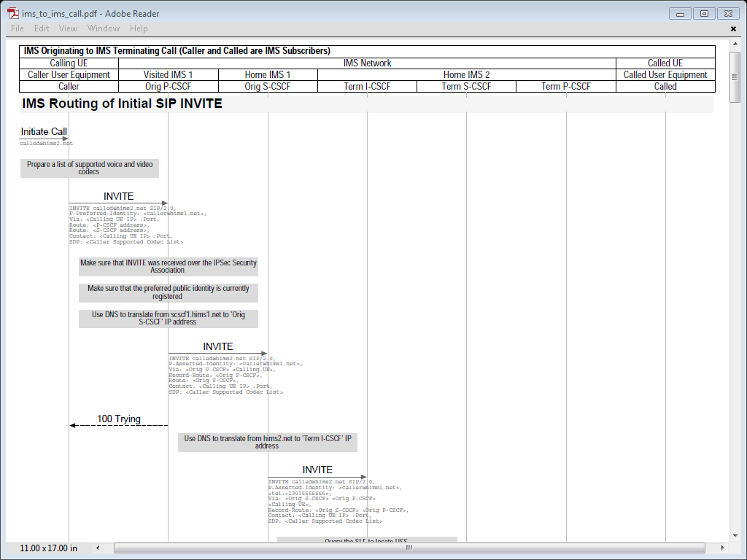Click the INVITE label from Orig P-CSCF to Orig S-CSCF
The height and width of the screenshot is (560, 747).
[217, 346]
